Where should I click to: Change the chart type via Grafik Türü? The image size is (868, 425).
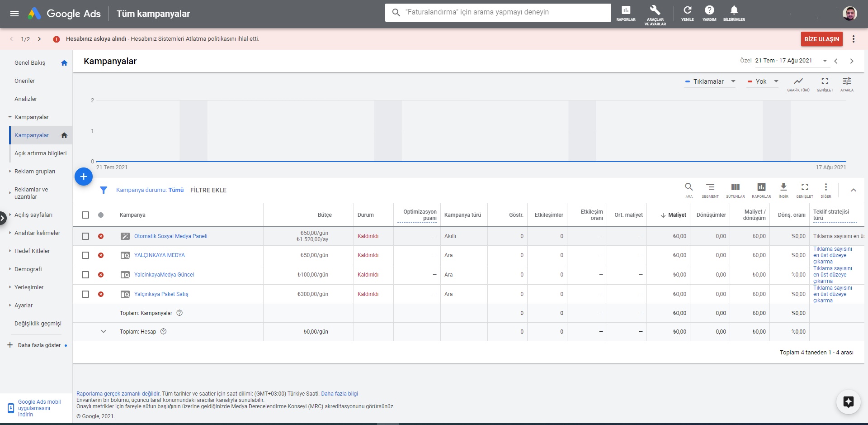click(x=798, y=84)
